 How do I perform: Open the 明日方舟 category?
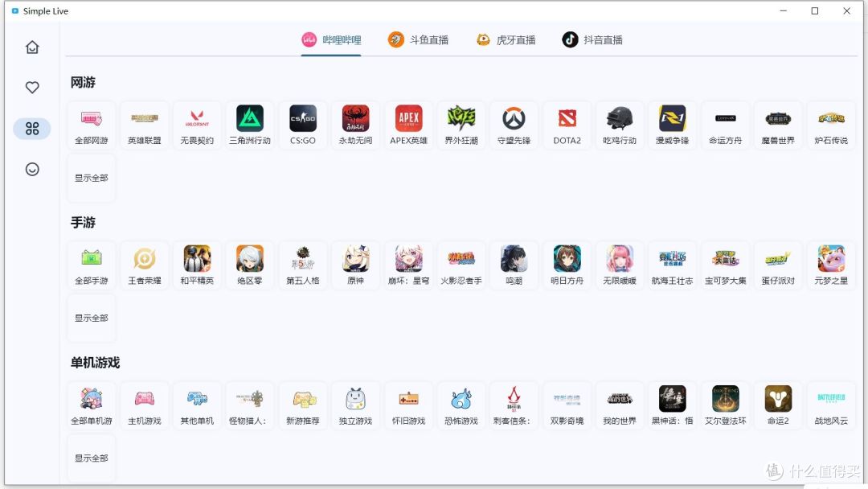point(567,265)
